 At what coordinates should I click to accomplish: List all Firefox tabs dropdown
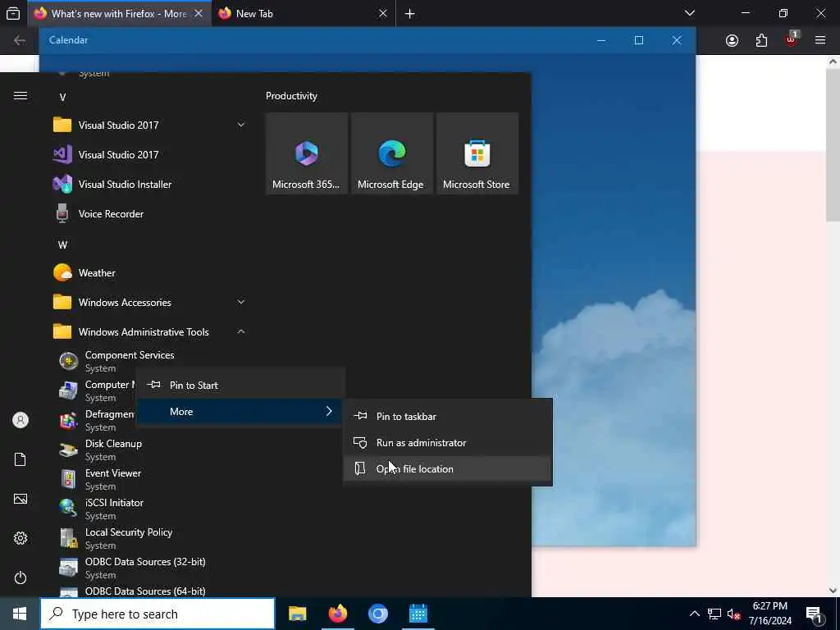coord(689,13)
